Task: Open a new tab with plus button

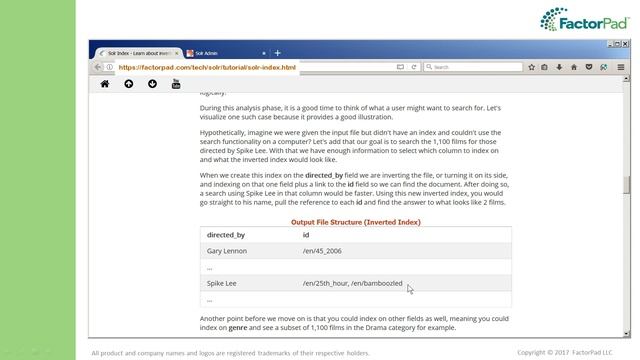Action: click(x=278, y=53)
